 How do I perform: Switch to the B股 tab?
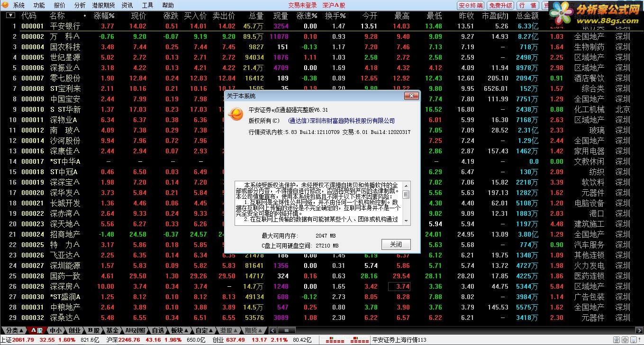coord(93,330)
